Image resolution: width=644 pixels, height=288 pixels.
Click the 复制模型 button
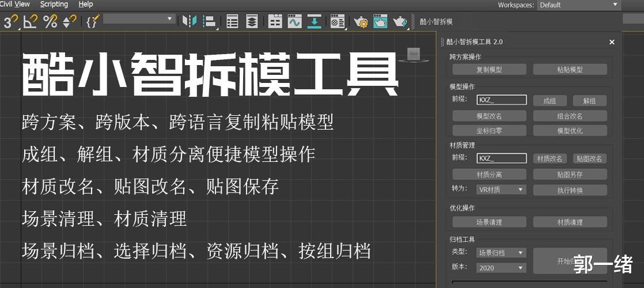pos(489,70)
